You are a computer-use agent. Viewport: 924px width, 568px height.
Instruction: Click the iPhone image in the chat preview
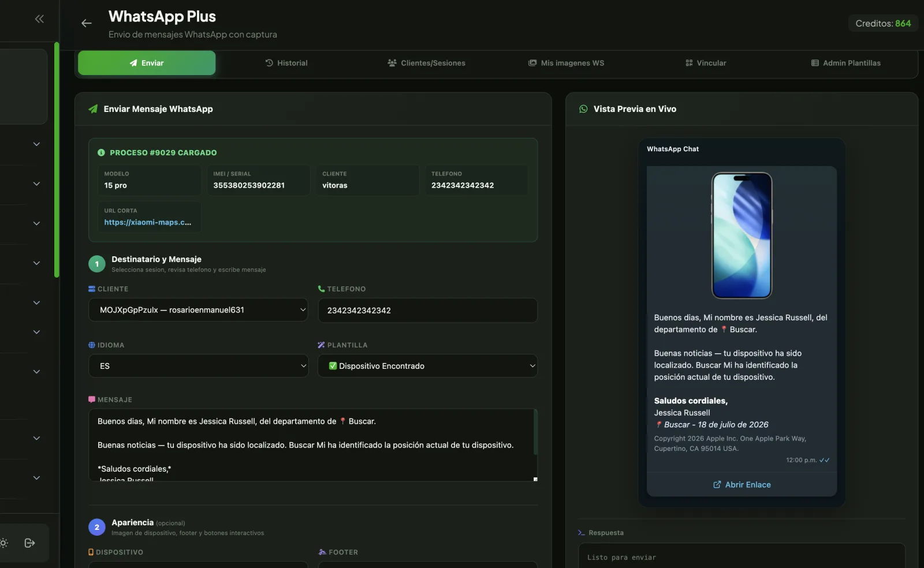(742, 236)
